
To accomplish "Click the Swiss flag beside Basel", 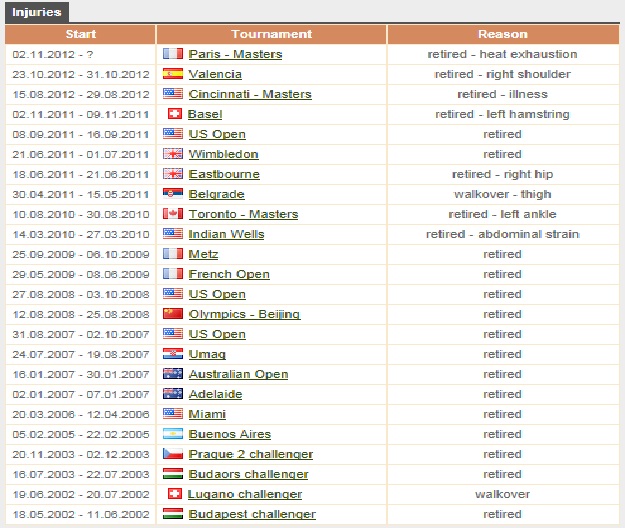I will pos(175,114).
